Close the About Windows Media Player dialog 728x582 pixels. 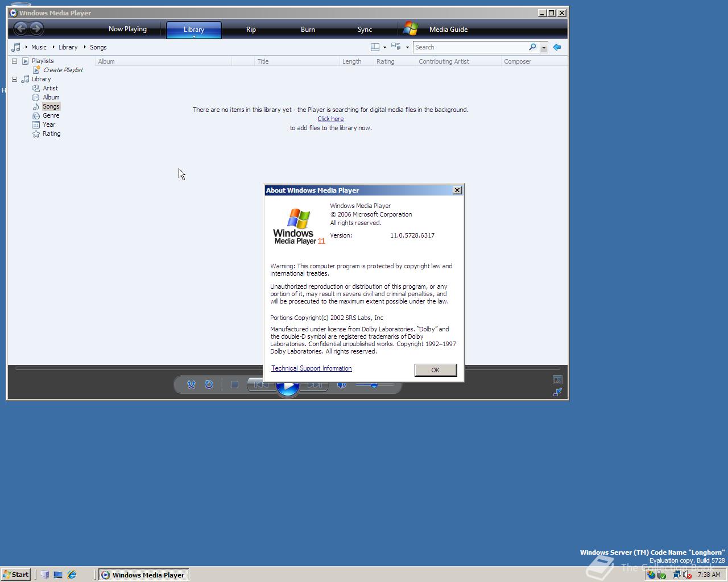457,190
